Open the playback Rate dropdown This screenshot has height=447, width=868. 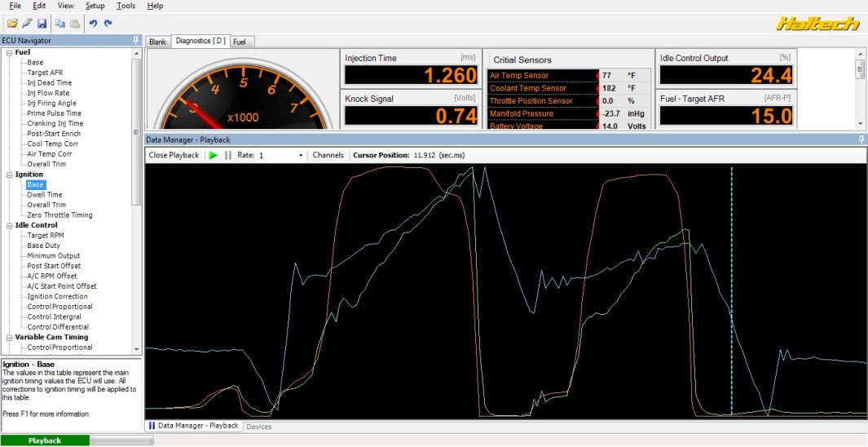pyautogui.click(x=301, y=155)
